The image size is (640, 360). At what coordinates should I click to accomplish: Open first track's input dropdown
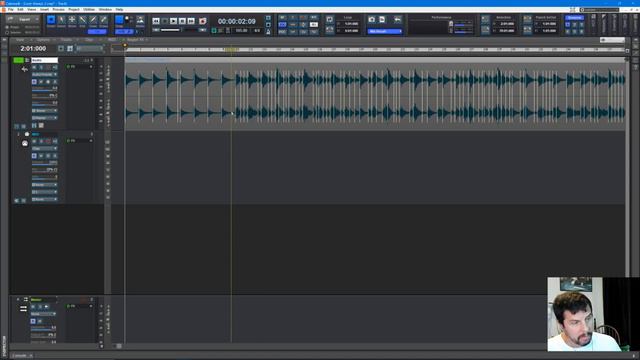coord(44,111)
